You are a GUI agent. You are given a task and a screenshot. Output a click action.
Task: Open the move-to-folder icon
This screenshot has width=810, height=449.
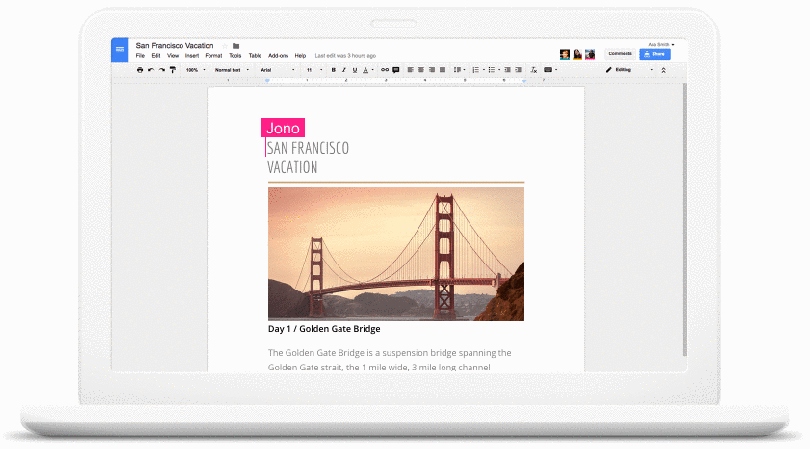click(x=236, y=46)
